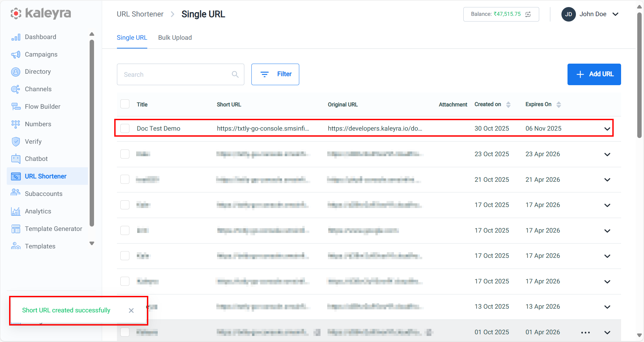Click the Directory contact icon
Viewport: 644px width, 342px height.
click(x=16, y=72)
